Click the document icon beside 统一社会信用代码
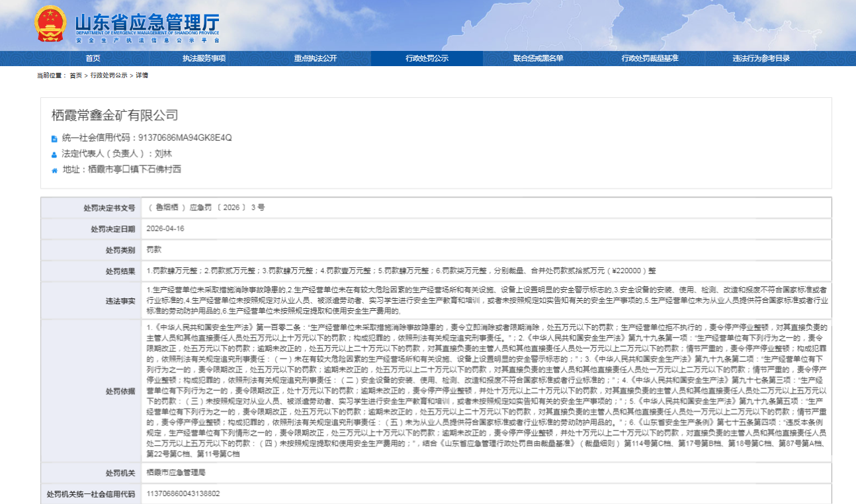856x504 pixels. 54,139
